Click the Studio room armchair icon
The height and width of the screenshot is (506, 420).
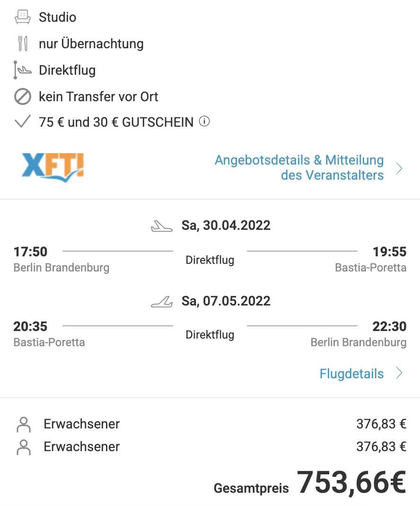click(23, 17)
